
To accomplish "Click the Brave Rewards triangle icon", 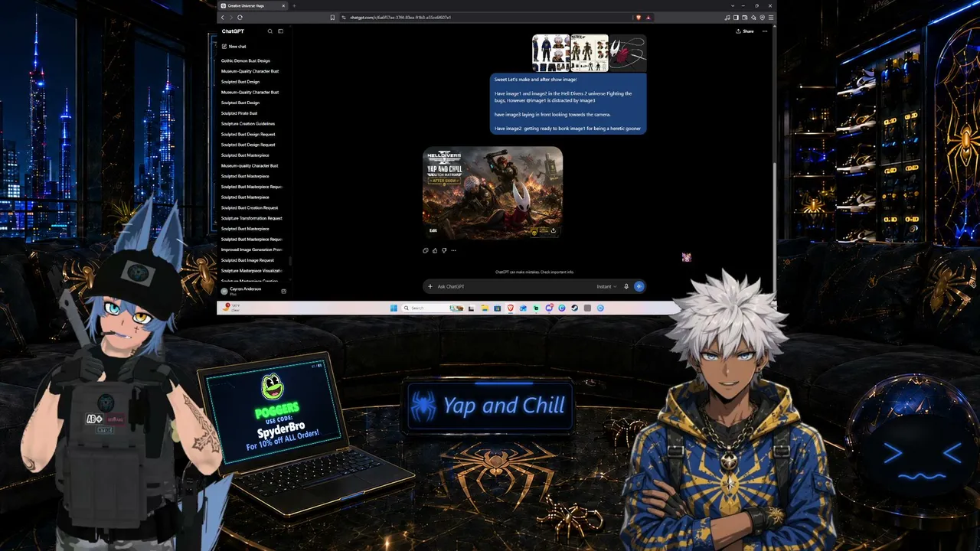I will tap(648, 18).
